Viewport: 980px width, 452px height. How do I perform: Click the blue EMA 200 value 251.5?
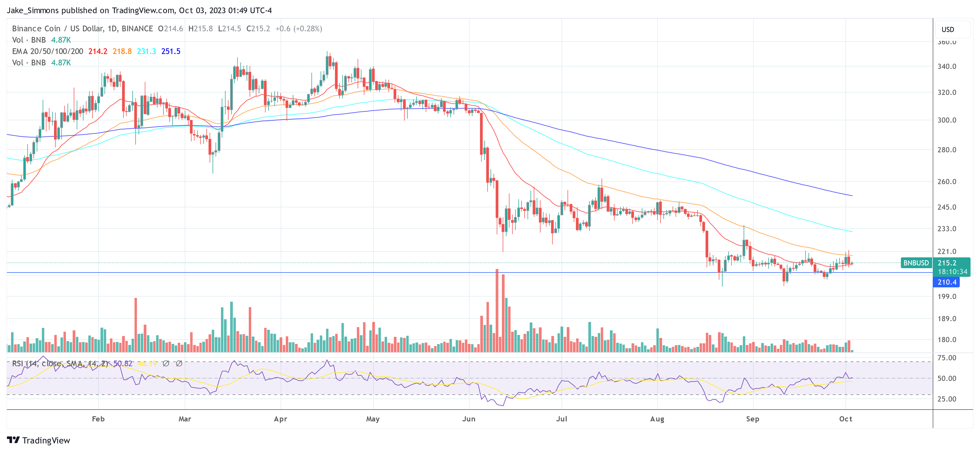click(171, 51)
